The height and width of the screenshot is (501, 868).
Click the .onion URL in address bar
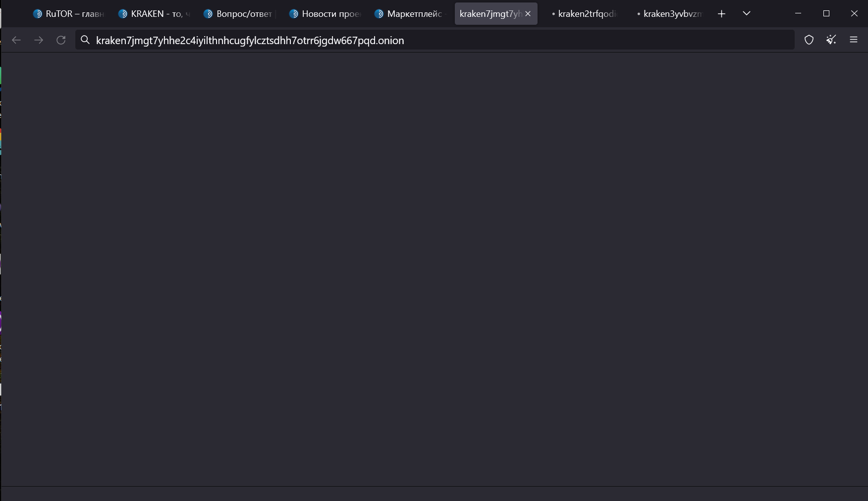[x=250, y=41]
